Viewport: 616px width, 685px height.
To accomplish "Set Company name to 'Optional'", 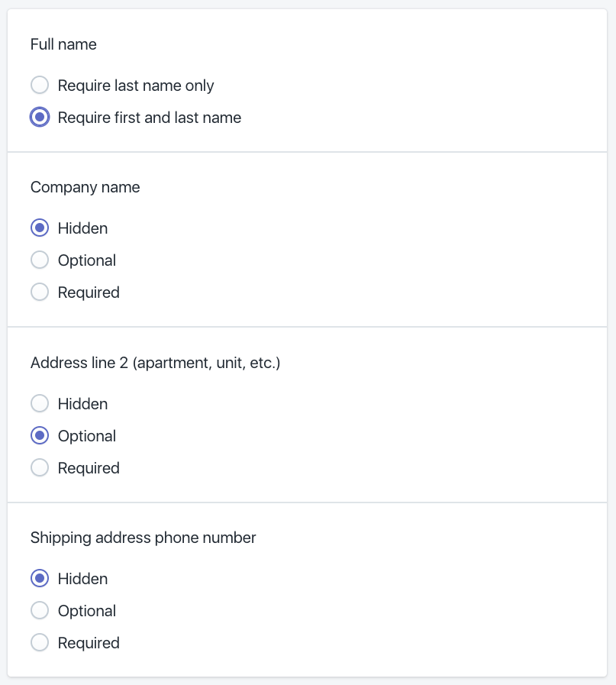I will (40, 260).
